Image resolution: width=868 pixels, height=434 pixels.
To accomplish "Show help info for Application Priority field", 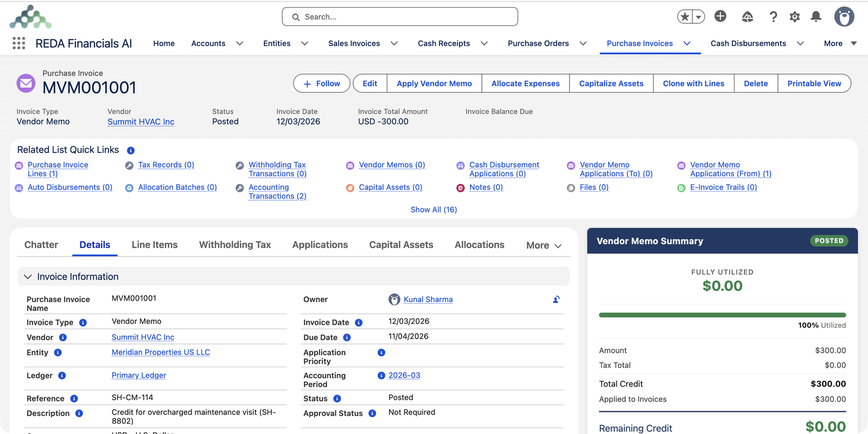I will pos(381,353).
